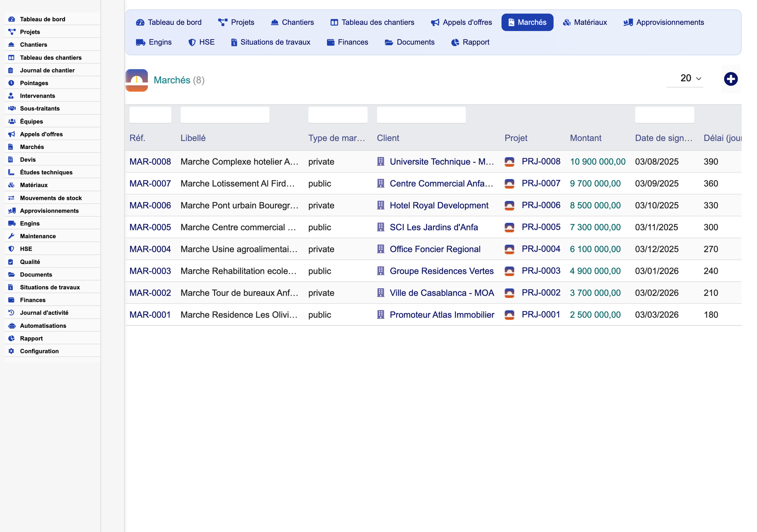This screenshot has height=532, width=757.
Task: Click the Libellé filter input field
Action: 225,115
